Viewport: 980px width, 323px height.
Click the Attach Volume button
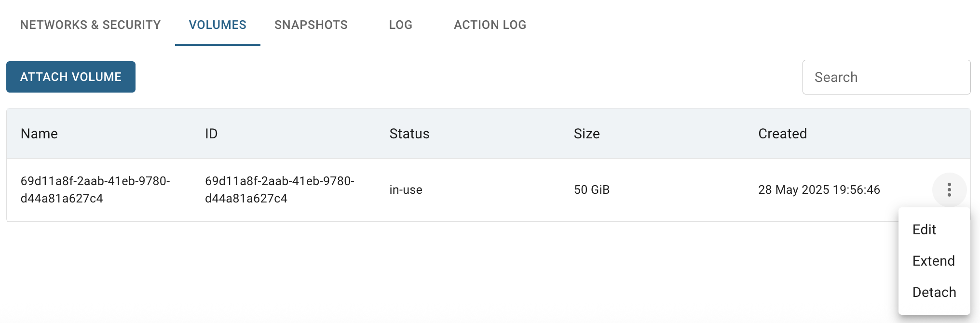[x=71, y=77]
